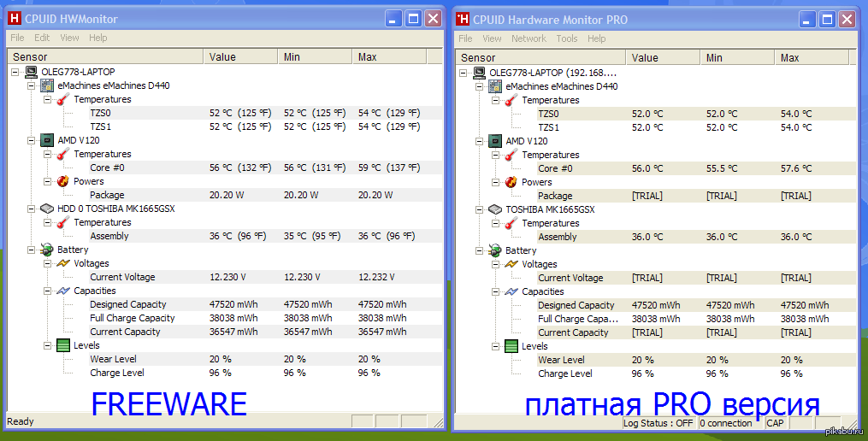Open the Network menu in Hardware Monitor PRO
Image resolution: width=868 pixels, height=441 pixels.
click(x=528, y=38)
